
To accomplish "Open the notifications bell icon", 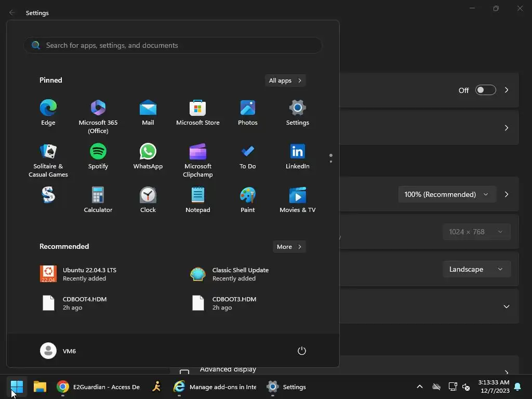I will pyautogui.click(x=518, y=387).
